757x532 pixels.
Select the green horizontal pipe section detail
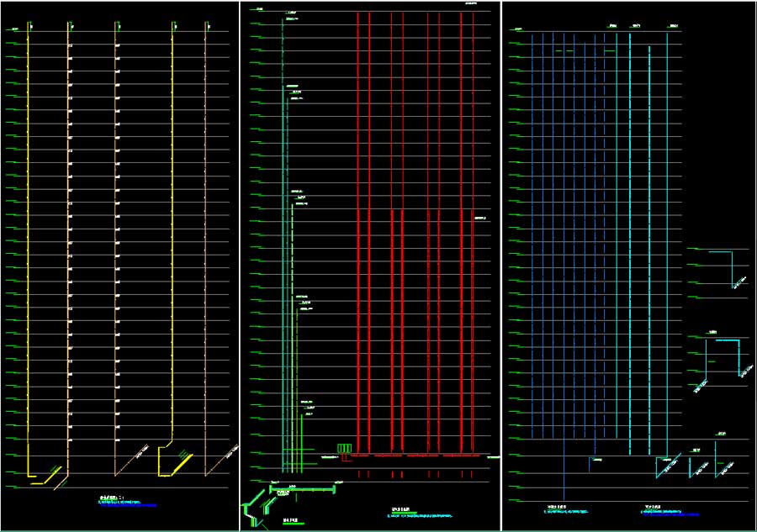pos(301,489)
